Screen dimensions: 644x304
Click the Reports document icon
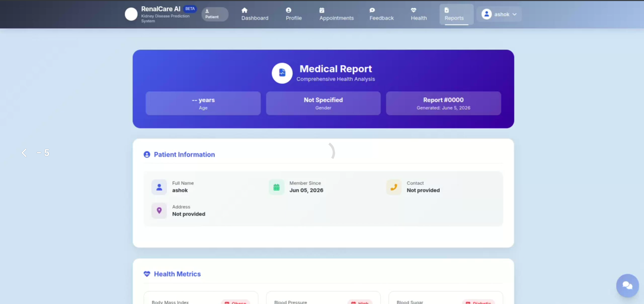(x=447, y=10)
